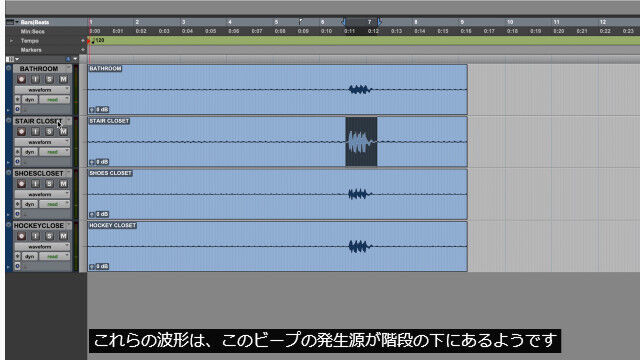Click the dyn button on HOCKEYCLOSE track
Viewport: 640px width, 360px height.
point(30,256)
